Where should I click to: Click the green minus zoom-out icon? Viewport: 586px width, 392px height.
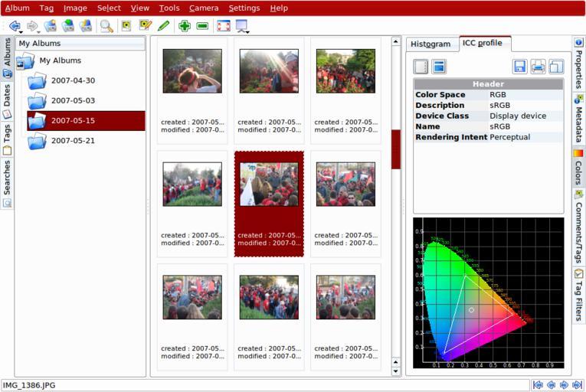pyautogui.click(x=202, y=26)
